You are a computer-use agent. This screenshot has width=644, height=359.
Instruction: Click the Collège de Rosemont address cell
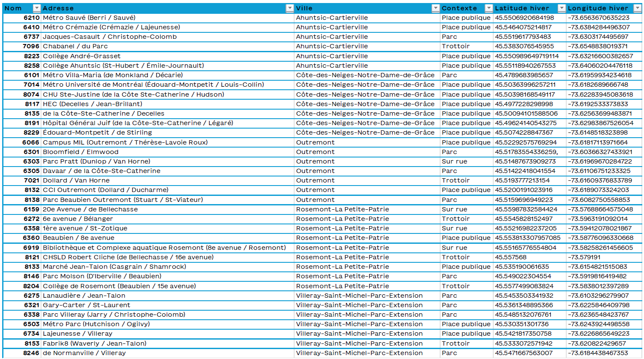click(168, 286)
